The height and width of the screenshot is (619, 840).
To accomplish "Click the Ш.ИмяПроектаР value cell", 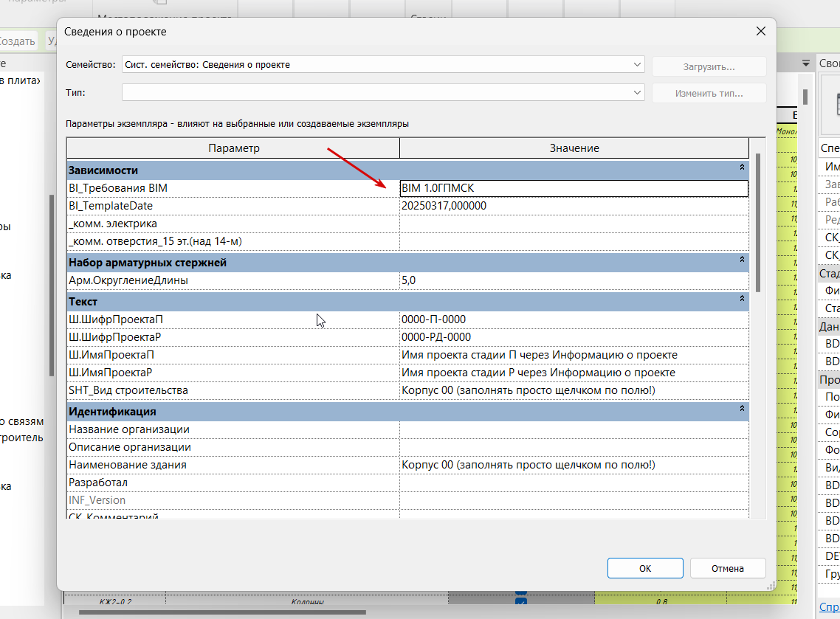I will [574, 373].
